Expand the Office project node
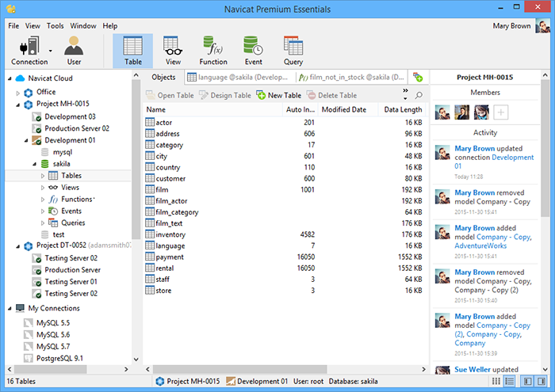The height and width of the screenshot is (392, 555). coord(17,93)
